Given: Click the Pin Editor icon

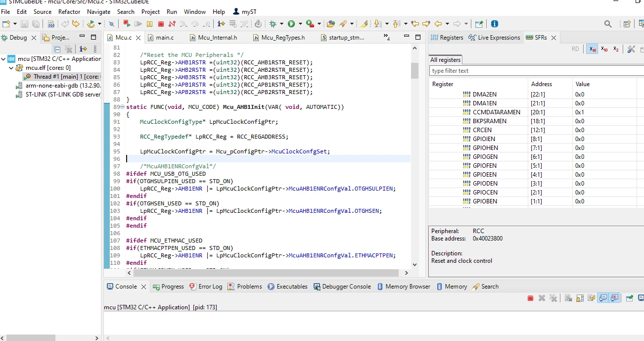Looking at the screenshot, I should 479,24.
